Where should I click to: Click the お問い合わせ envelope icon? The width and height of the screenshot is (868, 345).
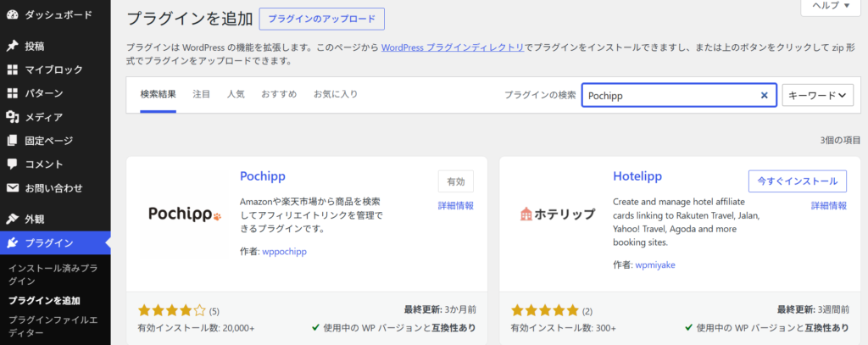(x=12, y=187)
